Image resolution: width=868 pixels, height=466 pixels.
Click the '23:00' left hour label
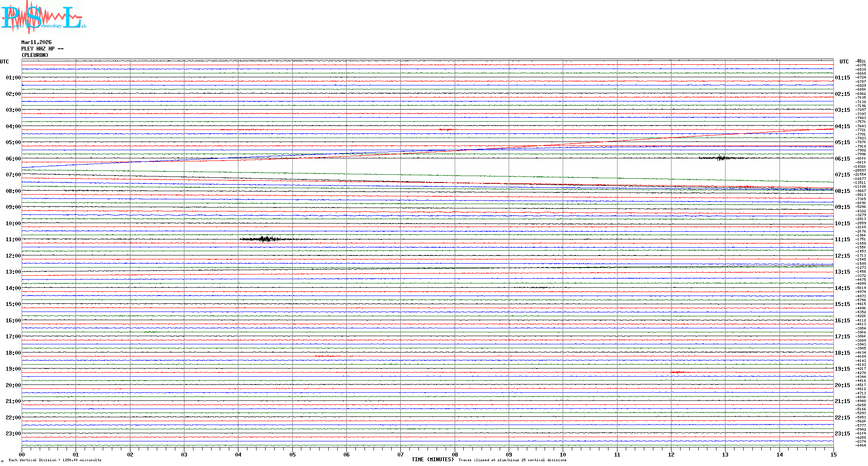(x=13, y=434)
